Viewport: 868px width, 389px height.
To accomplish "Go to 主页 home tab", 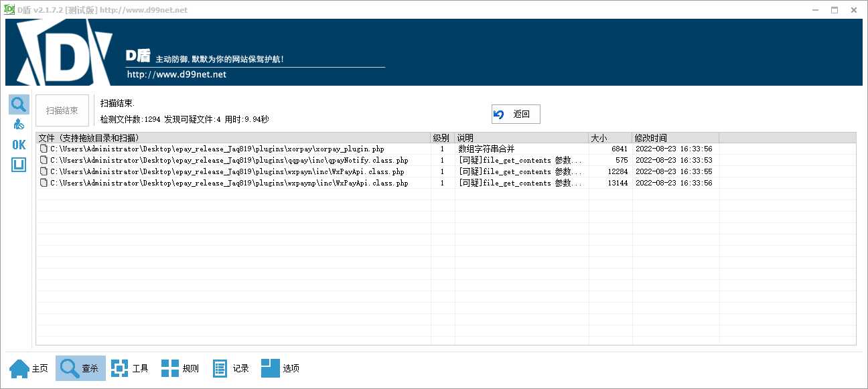I will coord(29,368).
